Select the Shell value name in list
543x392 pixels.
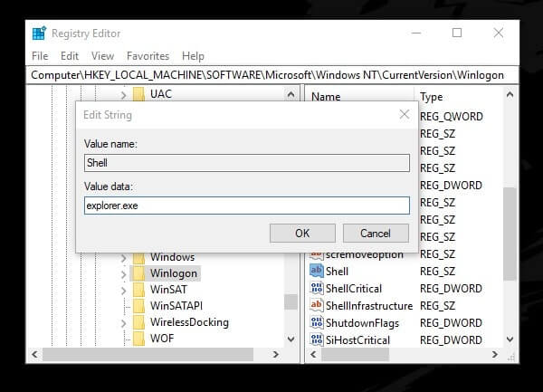pyautogui.click(x=337, y=272)
